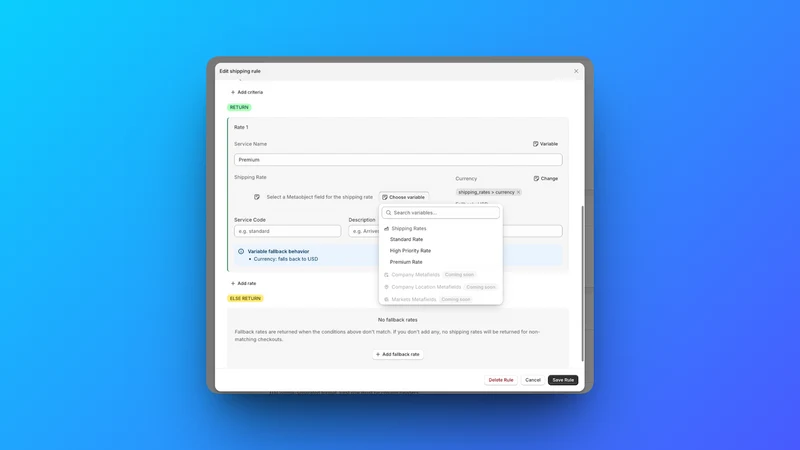Screen dimensions: 800x450
Task: Edit the Service Name field containing Premium
Action: pyautogui.click(x=398, y=160)
